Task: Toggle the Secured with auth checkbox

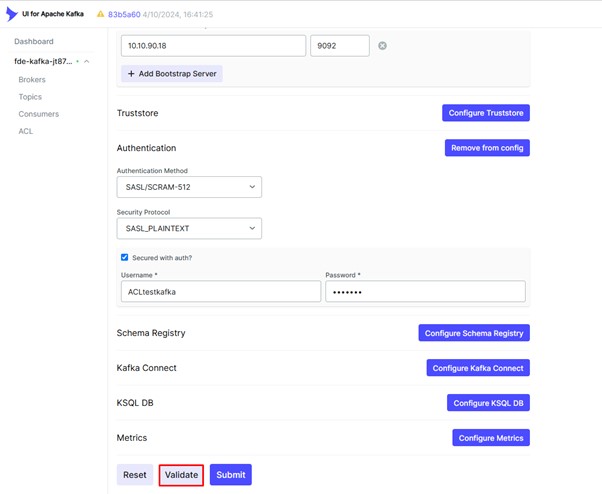Action: click(x=124, y=257)
